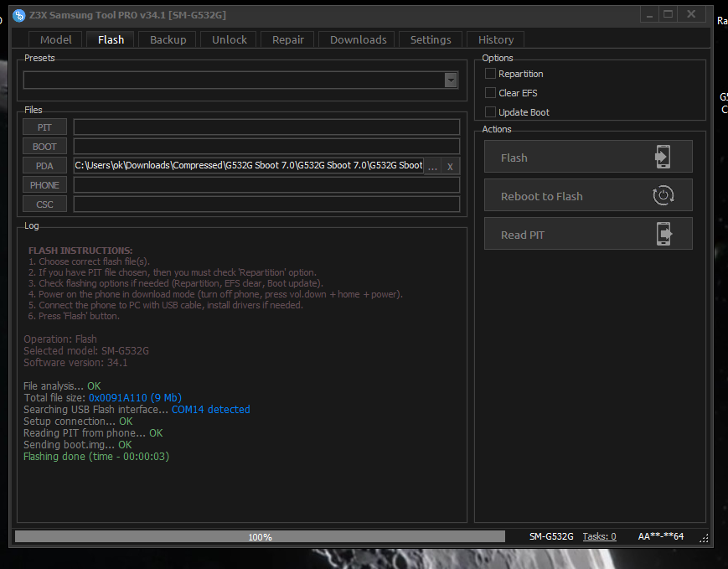Viewport: 728px width, 569px height.
Task: Close the Z3X Samsung Tool window
Action: pyautogui.click(x=691, y=14)
